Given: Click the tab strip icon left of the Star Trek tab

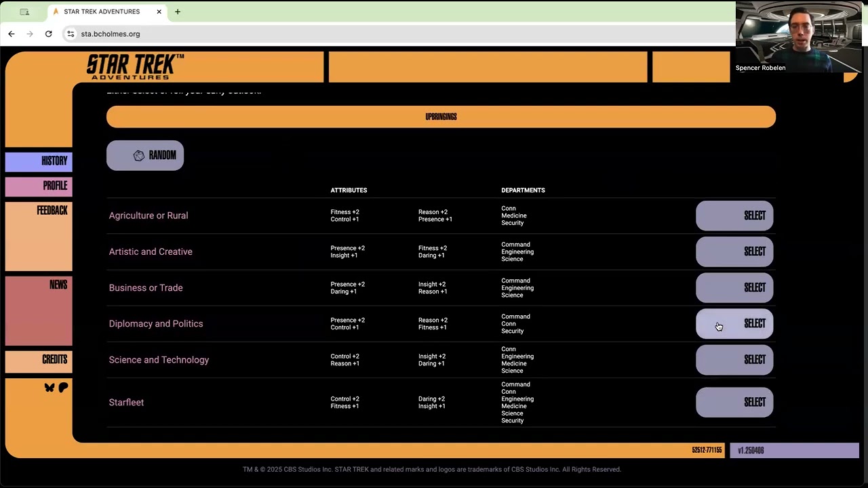Looking at the screenshot, I should click(24, 12).
